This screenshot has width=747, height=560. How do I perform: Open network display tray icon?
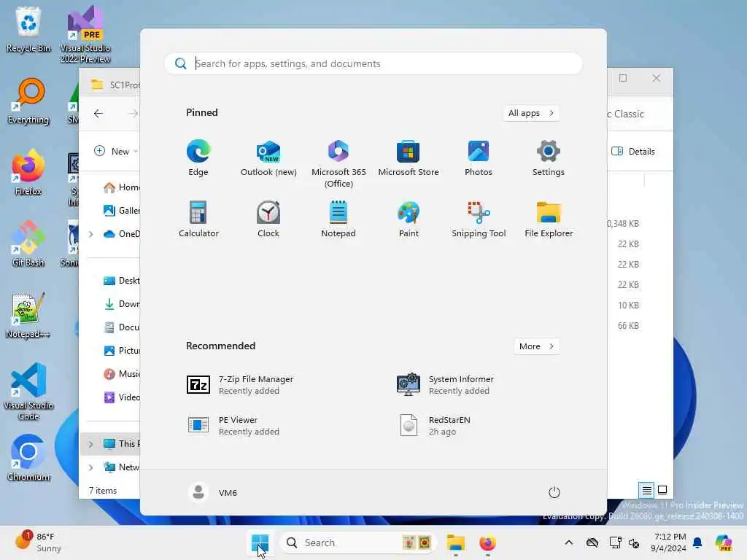[x=615, y=542]
